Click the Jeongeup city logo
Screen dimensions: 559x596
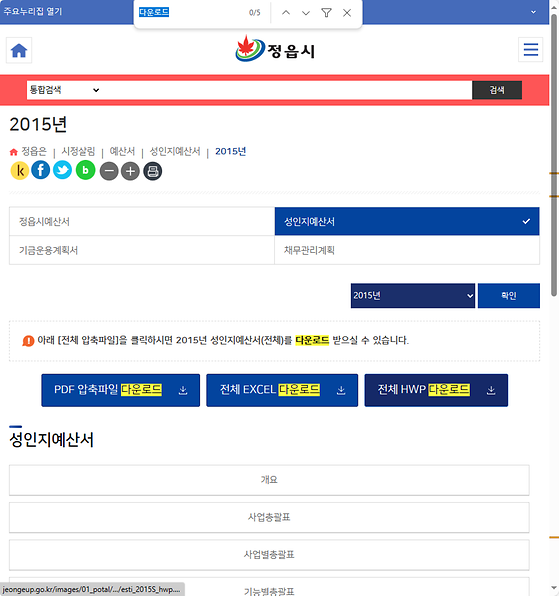pos(275,49)
